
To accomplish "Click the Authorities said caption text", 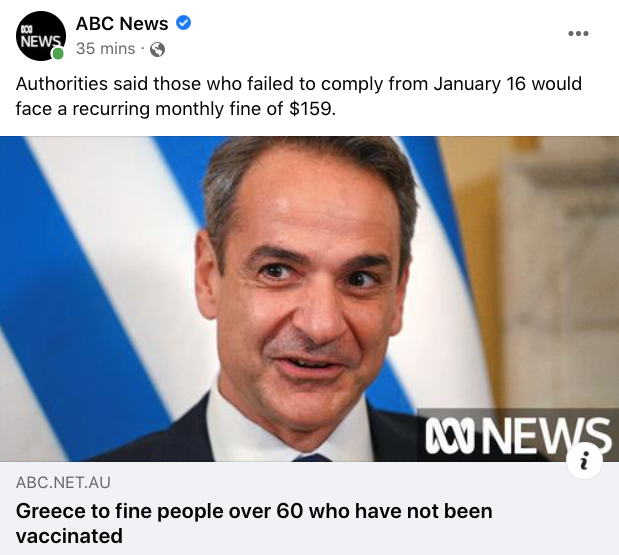I will [x=298, y=96].
